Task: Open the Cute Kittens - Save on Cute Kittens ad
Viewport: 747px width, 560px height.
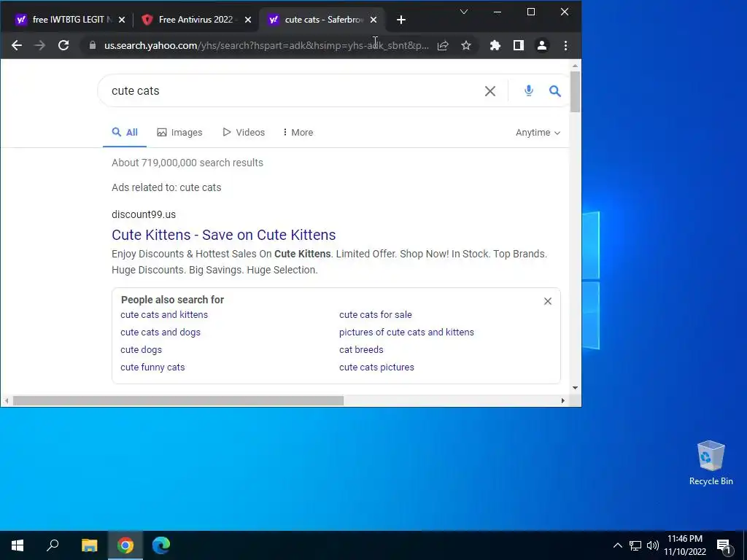Action: [x=223, y=235]
